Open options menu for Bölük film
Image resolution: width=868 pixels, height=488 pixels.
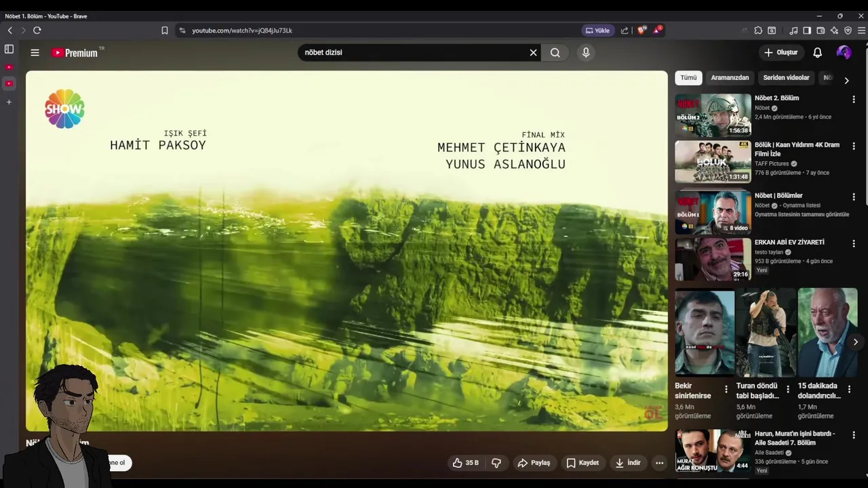click(854, 146)
